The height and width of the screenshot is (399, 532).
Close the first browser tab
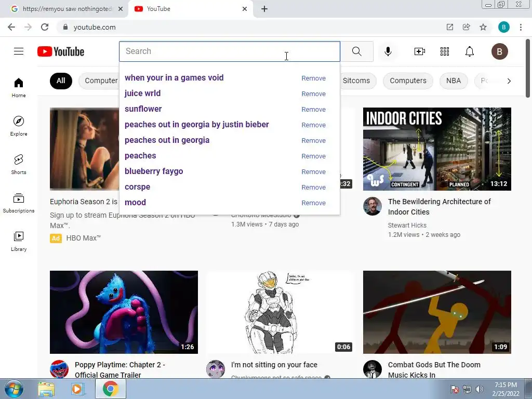tap(121, 9)
